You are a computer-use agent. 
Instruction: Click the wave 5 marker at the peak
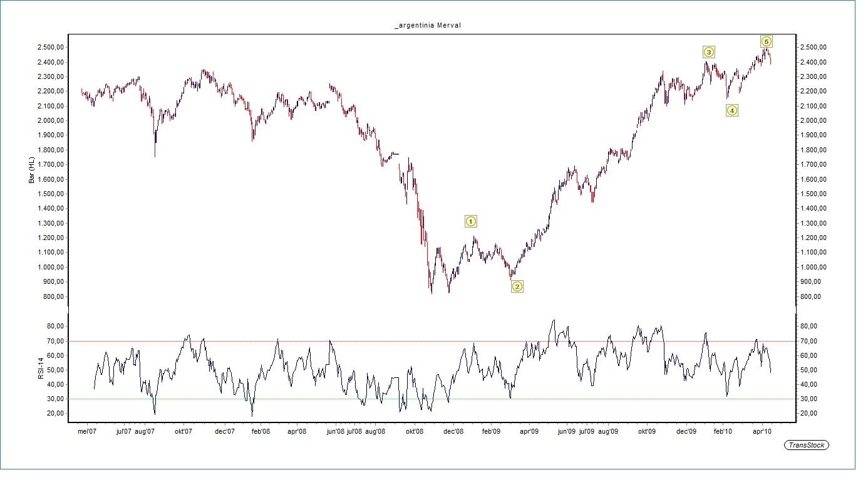pos(767,41)
